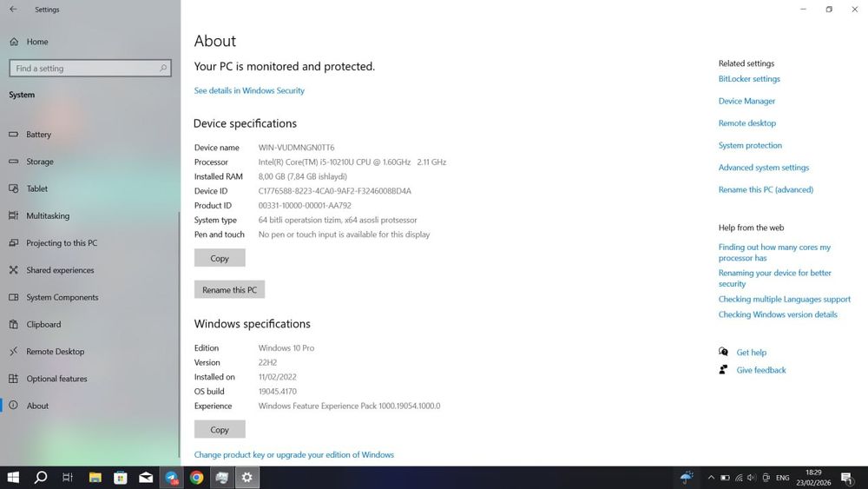This screenshot has width=868, height=489.
Task: Show hidden system tray icons
Action: pos(711,478)
